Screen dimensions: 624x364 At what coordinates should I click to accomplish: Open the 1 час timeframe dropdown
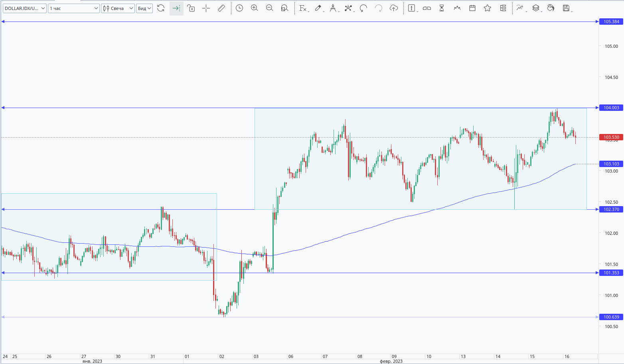[x=74, y=8]
